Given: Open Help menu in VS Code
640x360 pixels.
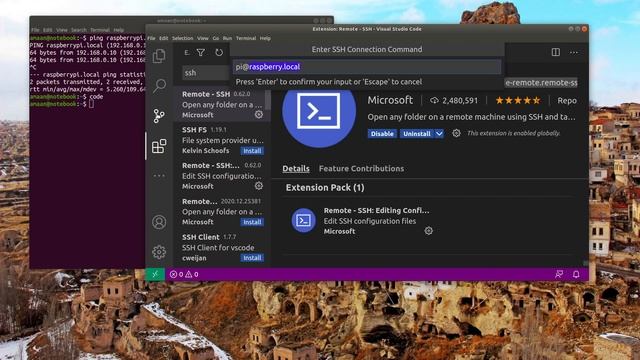Looking at the screenshot, I should tap(265, 38).
